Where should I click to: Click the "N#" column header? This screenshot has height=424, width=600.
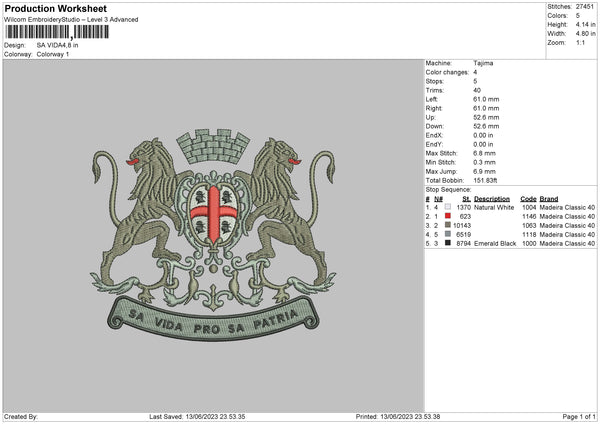[439, 199]
